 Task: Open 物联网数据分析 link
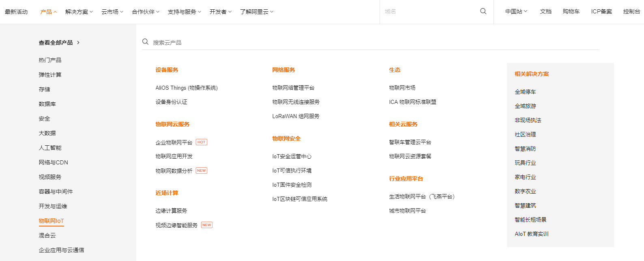click(x=174, y=171)
